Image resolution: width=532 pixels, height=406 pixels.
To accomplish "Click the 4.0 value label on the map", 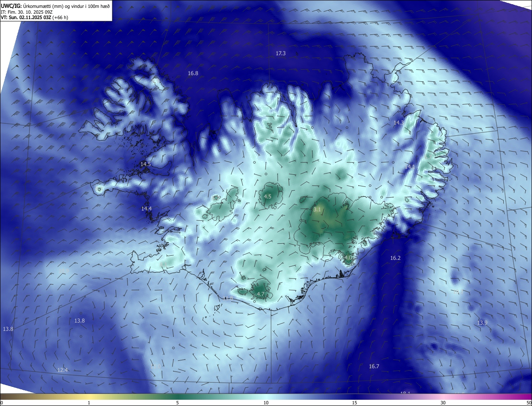I will point(348,257).
